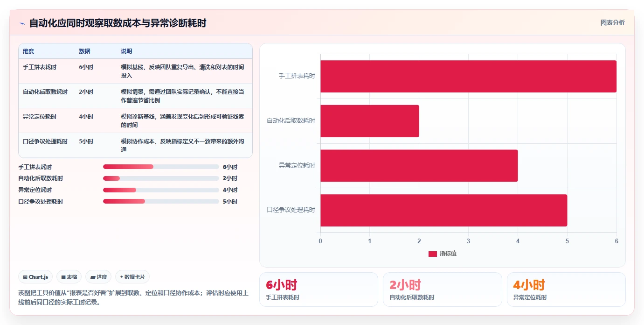
Task: Click the 自动化后取数耗时 chart axis label
Action: click(291, 120)
